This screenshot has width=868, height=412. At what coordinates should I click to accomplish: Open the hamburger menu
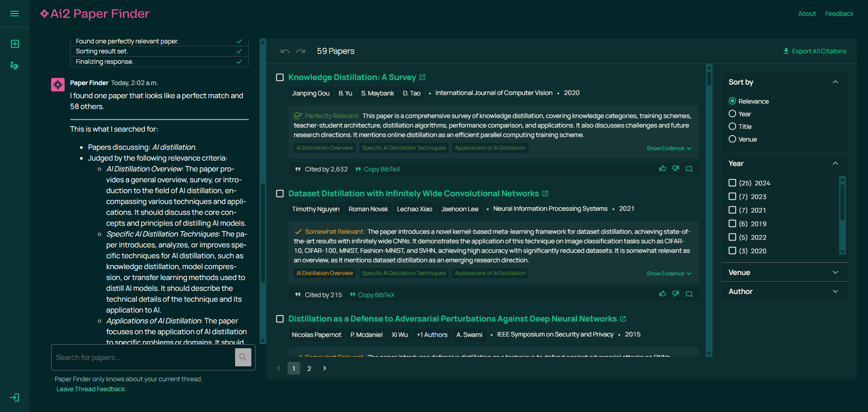[14, 14]
